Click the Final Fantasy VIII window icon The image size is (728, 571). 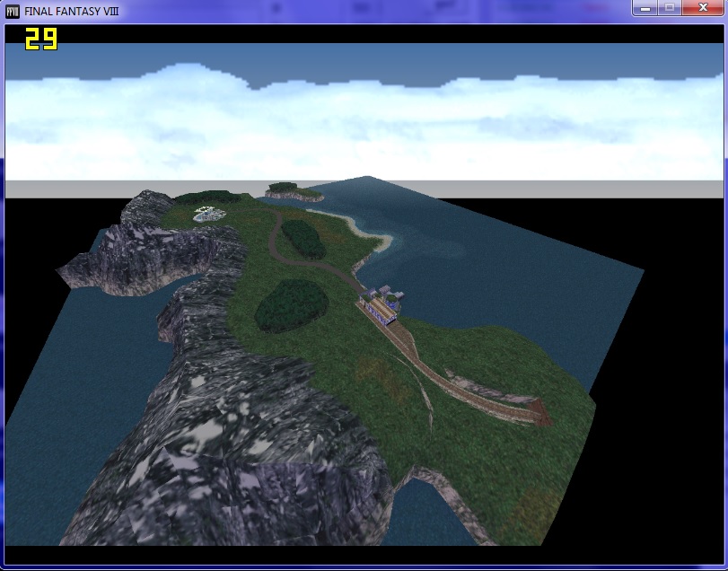(x=12, y=11)
